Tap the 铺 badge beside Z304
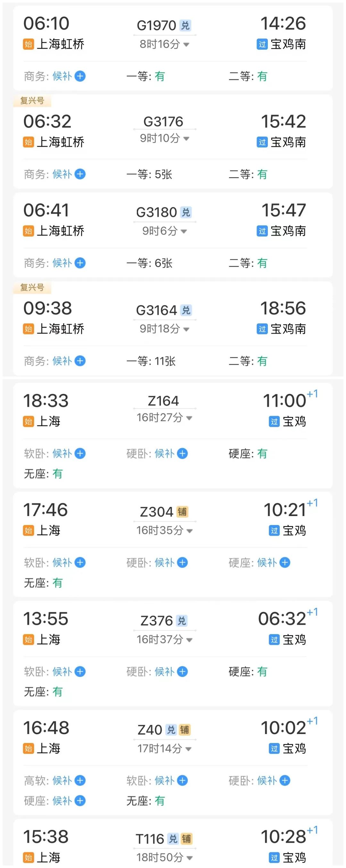 (x=182, y=512)
